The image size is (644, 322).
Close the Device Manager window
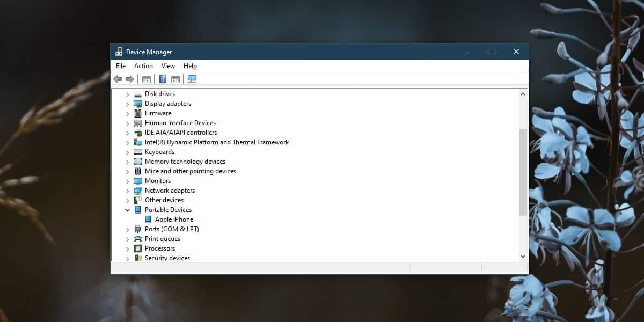click(x=516, y=52)
